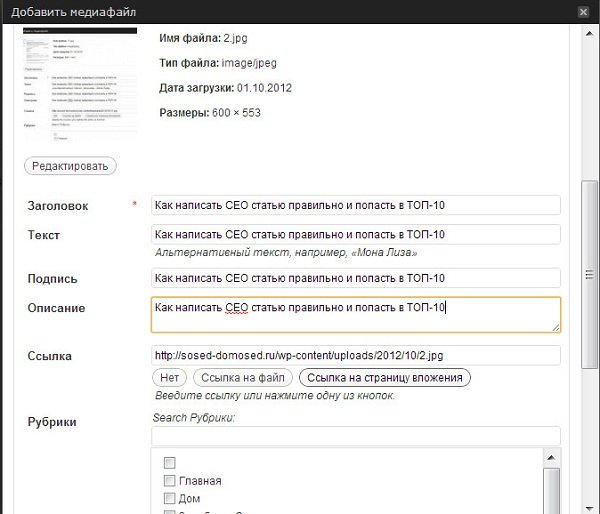Check the unlabeled first category checkbox

[x=169, y=463]
